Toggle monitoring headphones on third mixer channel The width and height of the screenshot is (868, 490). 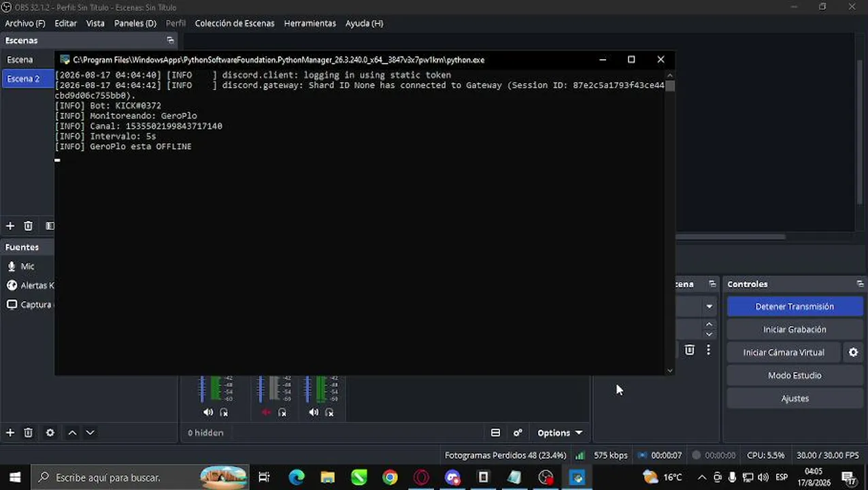[x=329, y=412]
